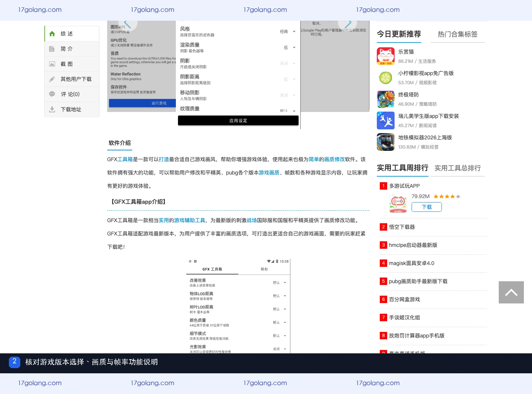Click the black 应用设定 button
Image resolution: width=532 pixels, height=394 pixels.
click(x=238, y=120)
